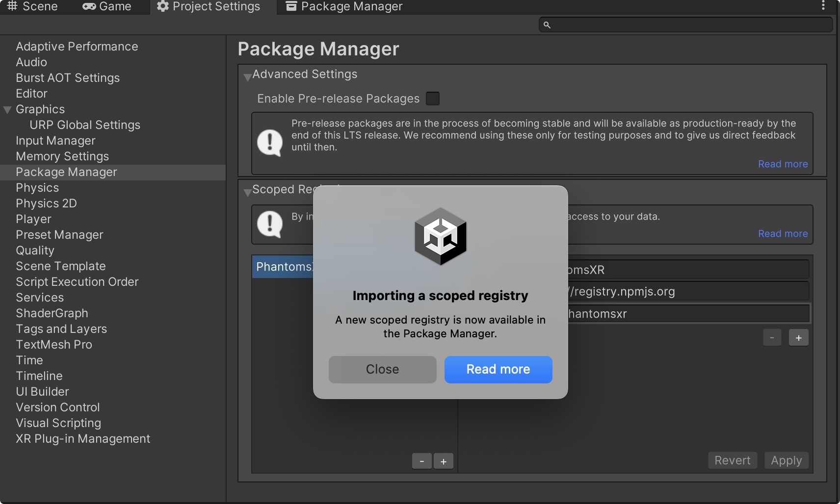Close the scoped registry dialog
Viewport: 840px width, 504px height.
(383, 370)
